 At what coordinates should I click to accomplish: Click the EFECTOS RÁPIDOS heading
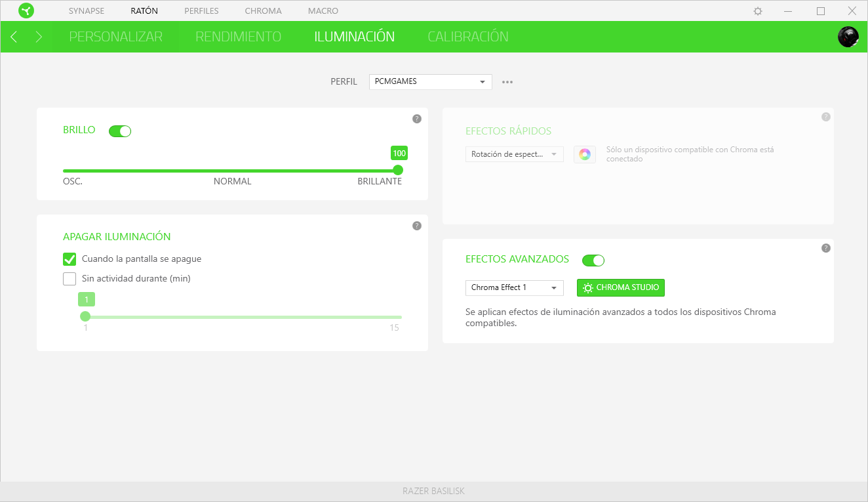[x=509, y=131]
